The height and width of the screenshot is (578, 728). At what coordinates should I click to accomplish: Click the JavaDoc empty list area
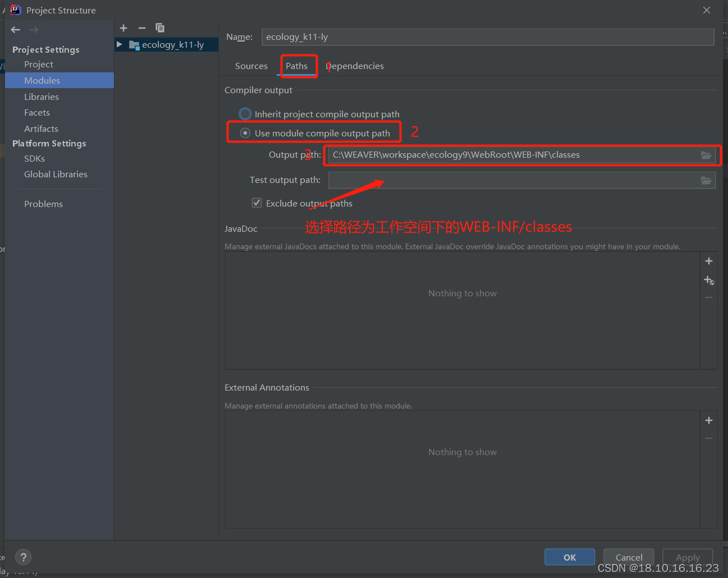click(462, 310)
